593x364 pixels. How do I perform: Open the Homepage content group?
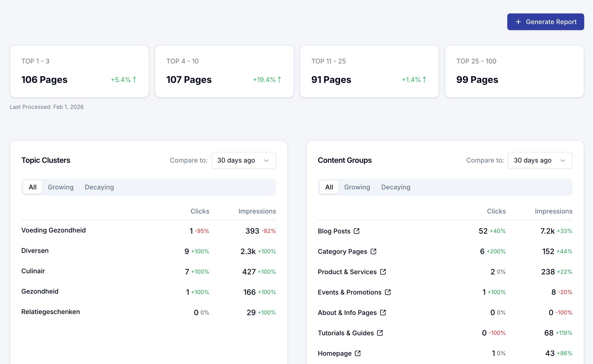(x=335, y=353)
